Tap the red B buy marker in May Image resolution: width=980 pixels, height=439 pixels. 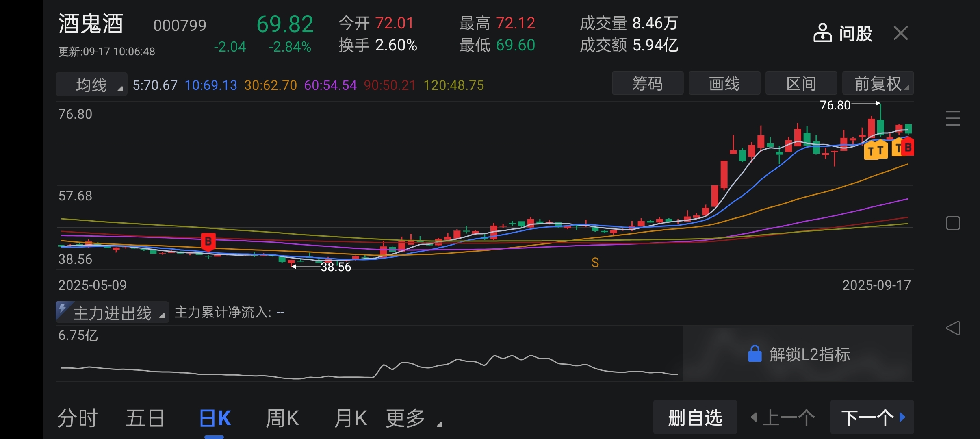click(x=208, y=242)
